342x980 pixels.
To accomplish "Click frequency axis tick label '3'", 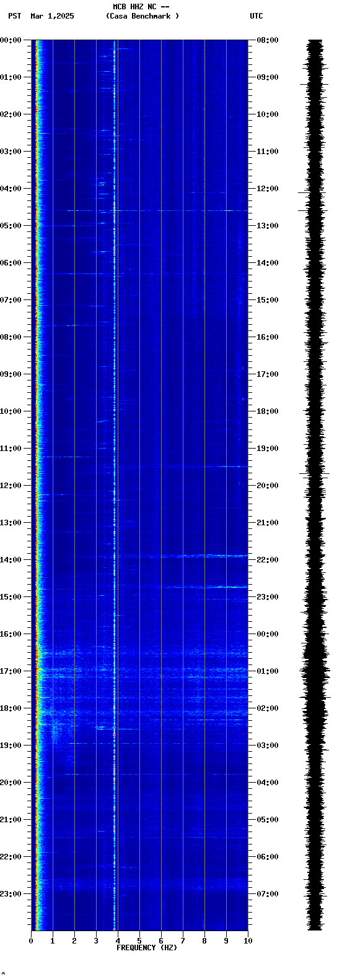I will point(96,941).
